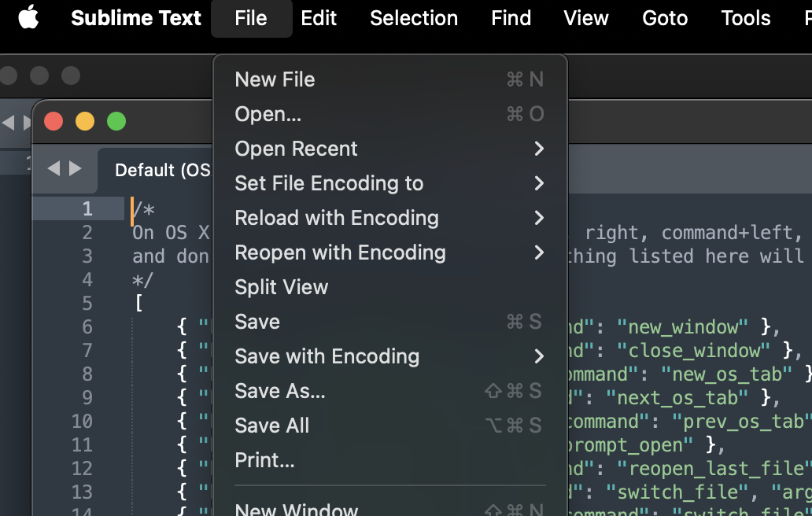Viewport: 812px width, 516px height.
Task: Select the Open... menu entry
Action: pyautogui.click(x=268, y=114)
